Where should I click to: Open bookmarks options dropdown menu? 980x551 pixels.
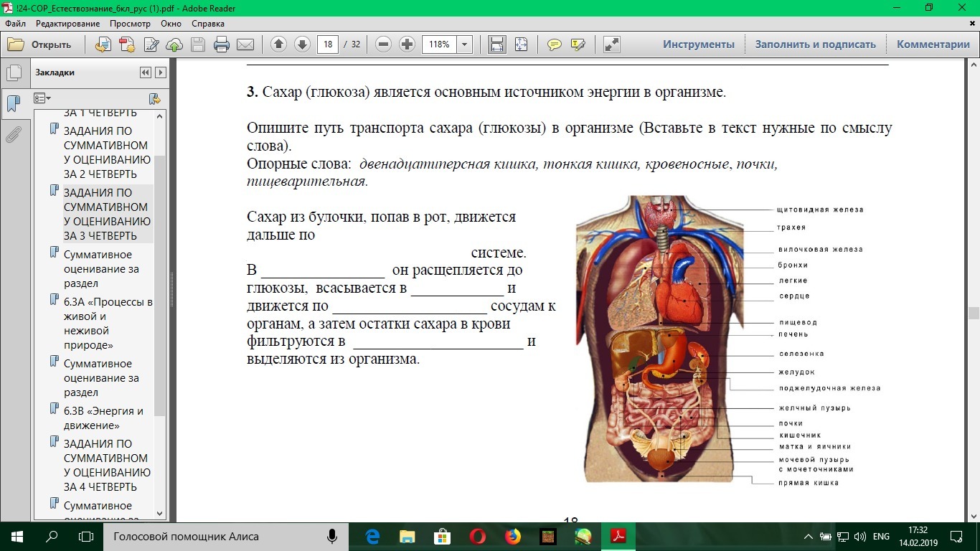tap(43, 98)
